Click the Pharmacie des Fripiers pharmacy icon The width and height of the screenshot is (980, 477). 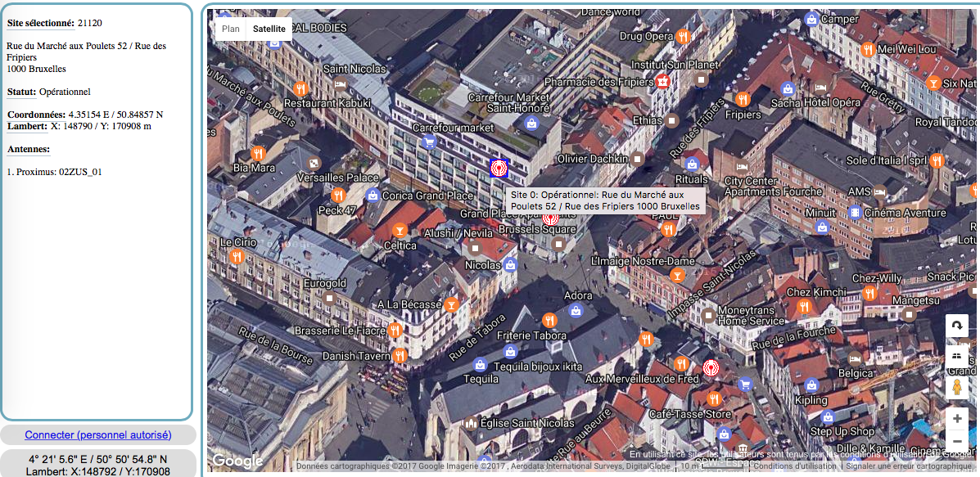(663, 81)
